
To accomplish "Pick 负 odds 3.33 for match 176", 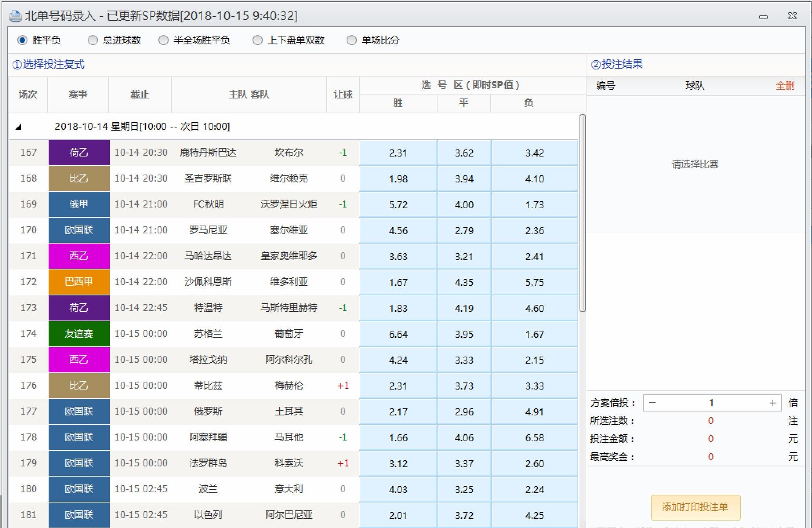I will click(x=534, y=386).
